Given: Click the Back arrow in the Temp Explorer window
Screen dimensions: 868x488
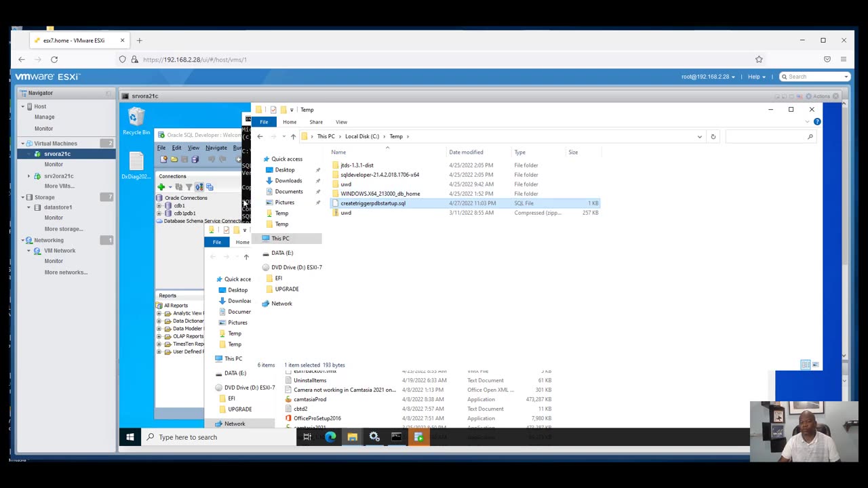Looking at the screenshot, I should 260,137.
